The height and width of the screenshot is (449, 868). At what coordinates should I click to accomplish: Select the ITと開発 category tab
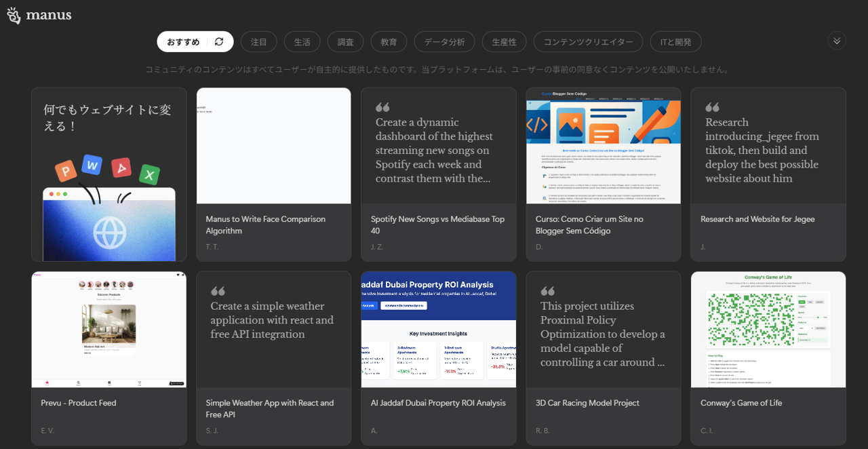(x=676, y=41)
